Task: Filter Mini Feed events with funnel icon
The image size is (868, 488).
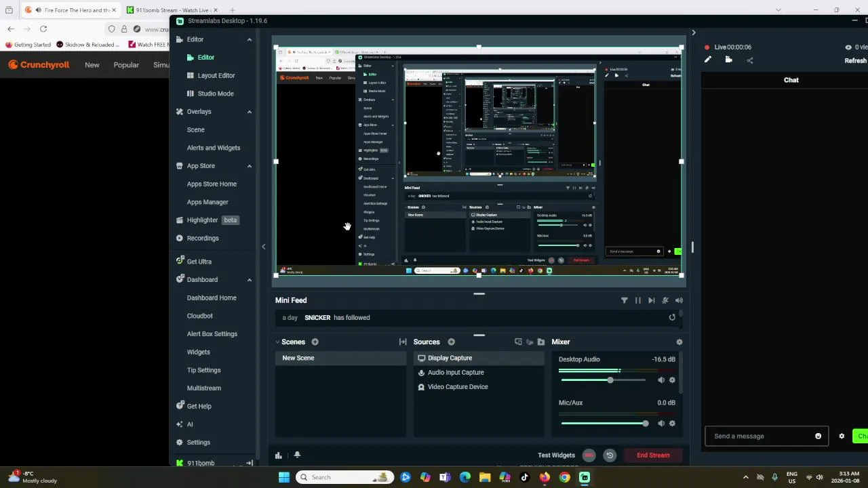Action: (x=625, y=300)
